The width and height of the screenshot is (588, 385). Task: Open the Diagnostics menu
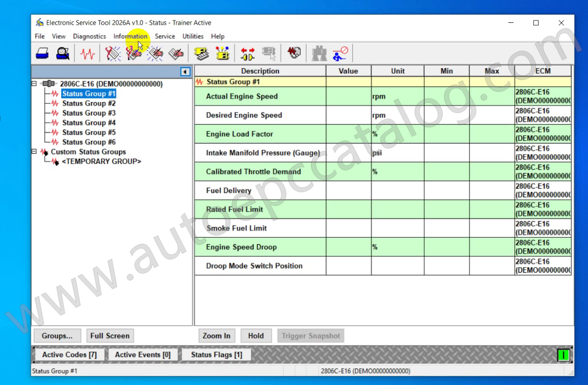[x=90, y=36]
